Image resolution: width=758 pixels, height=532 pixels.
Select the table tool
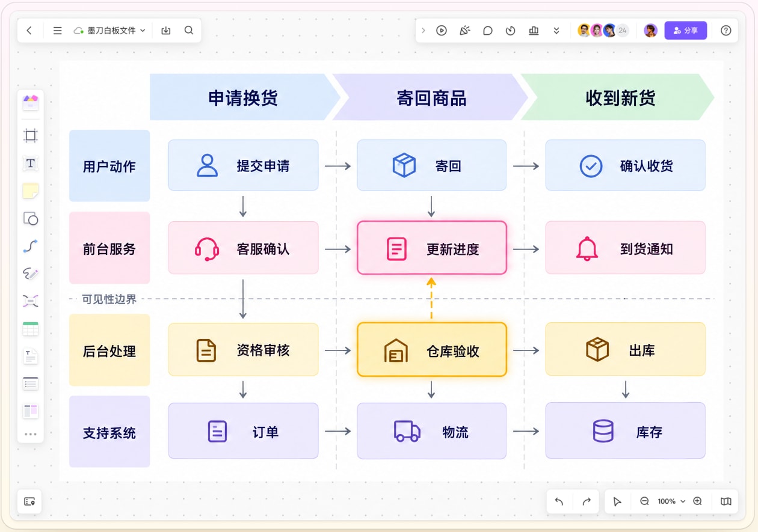point(30,329)
